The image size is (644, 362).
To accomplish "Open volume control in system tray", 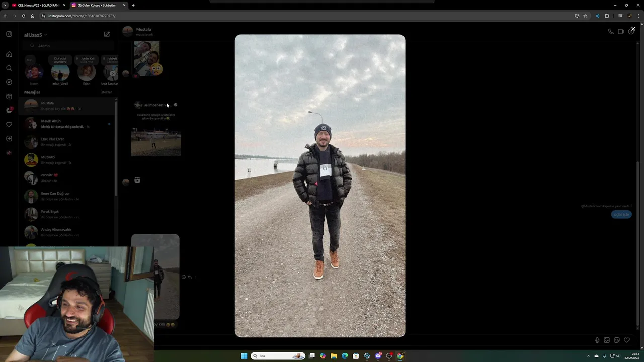I will pos(618,356).
